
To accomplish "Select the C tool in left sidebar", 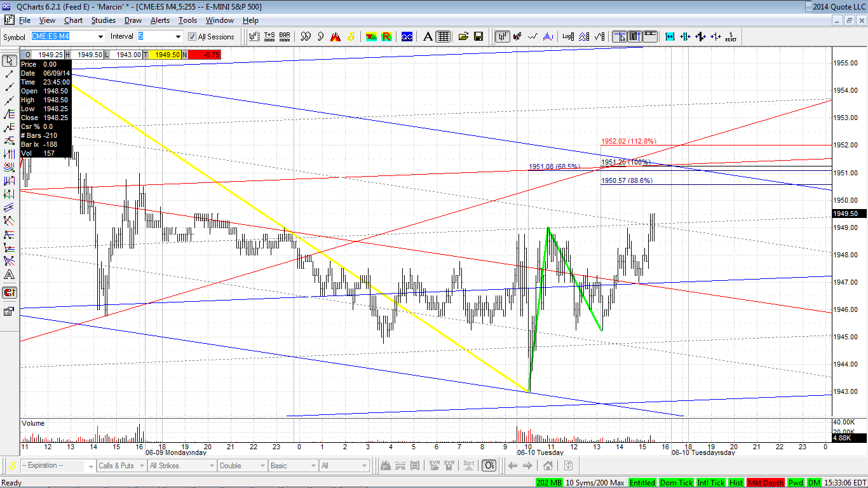I will tap(10, 292).
